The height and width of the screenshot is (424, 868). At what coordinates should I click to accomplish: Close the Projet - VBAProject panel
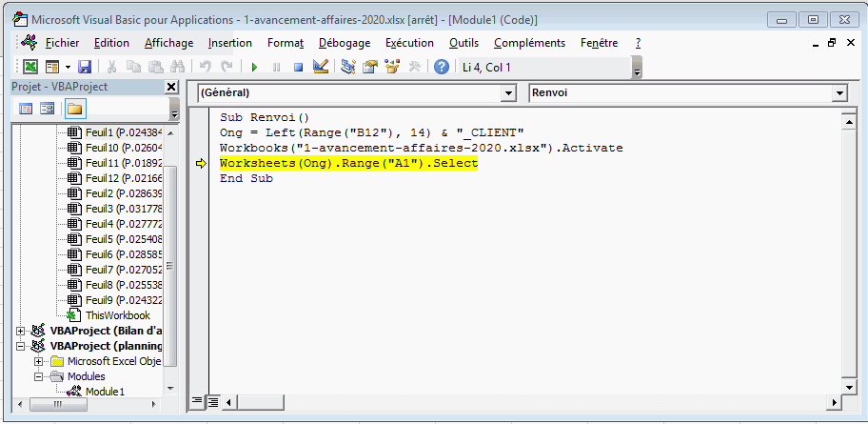(171, 88)
